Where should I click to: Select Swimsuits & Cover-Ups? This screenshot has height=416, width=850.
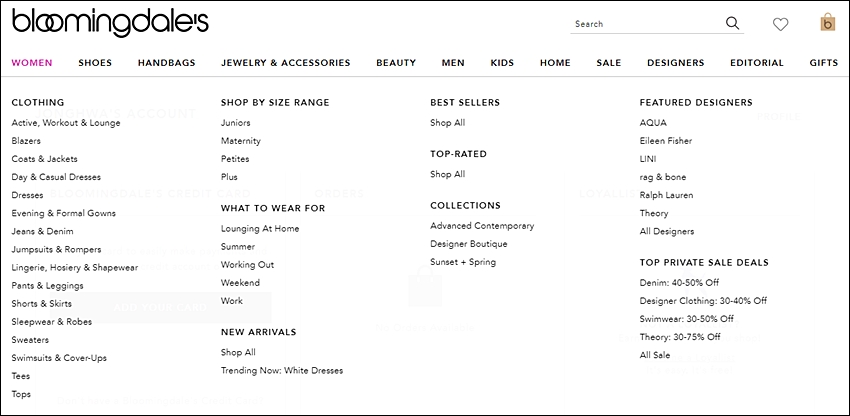click(x=59, y=358)
